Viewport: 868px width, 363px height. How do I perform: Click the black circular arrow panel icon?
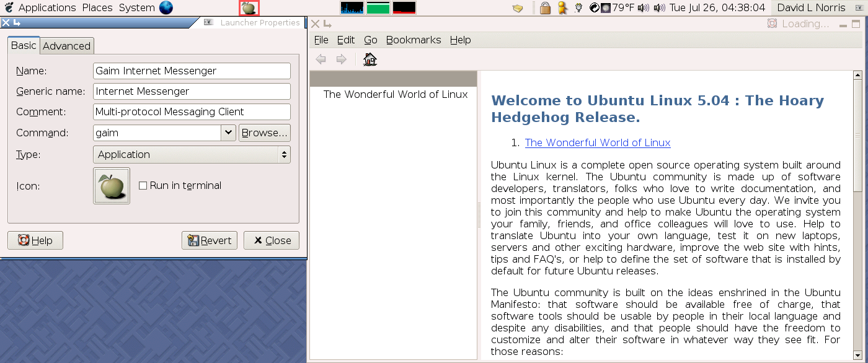pos(593,8)
